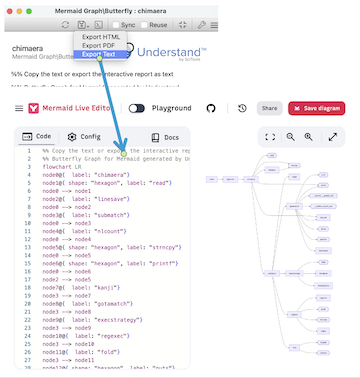Click code line with label "execstrategy"

[x=92, y=320]
